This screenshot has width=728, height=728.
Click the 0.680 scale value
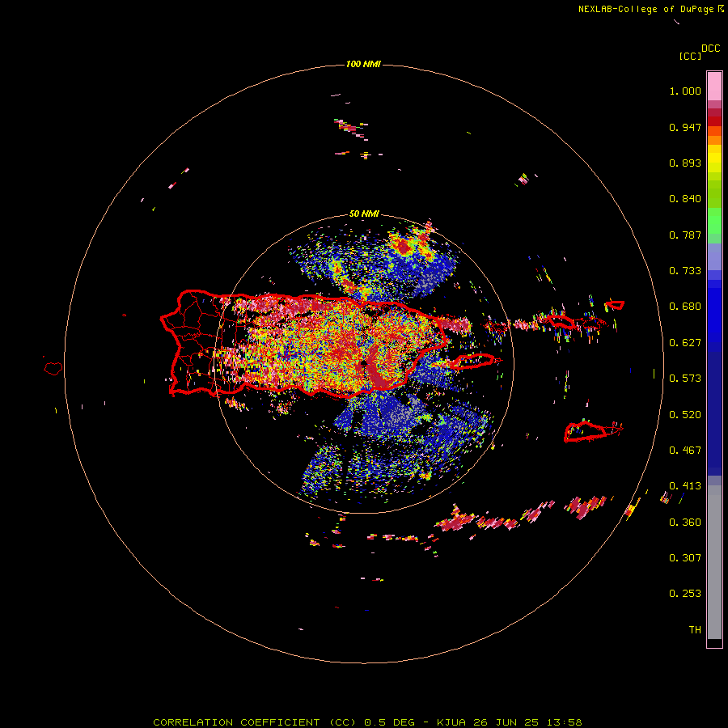685,307
